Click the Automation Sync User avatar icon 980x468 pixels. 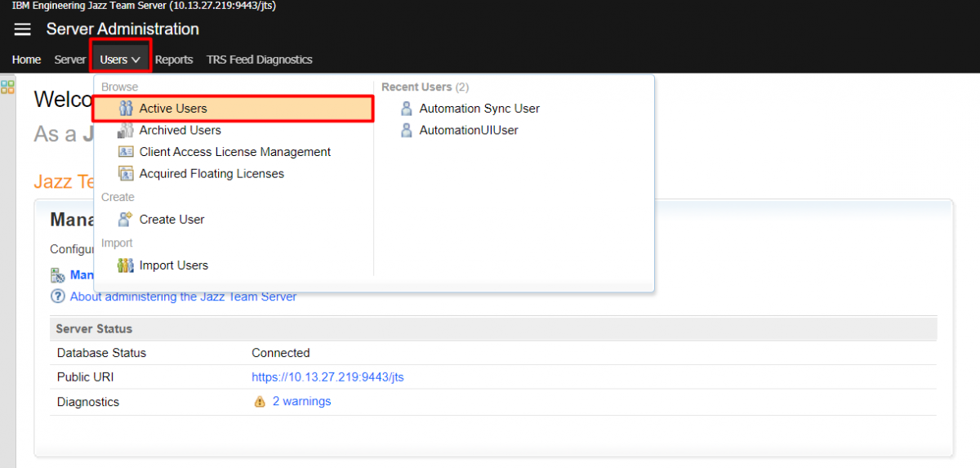point(406,109)
